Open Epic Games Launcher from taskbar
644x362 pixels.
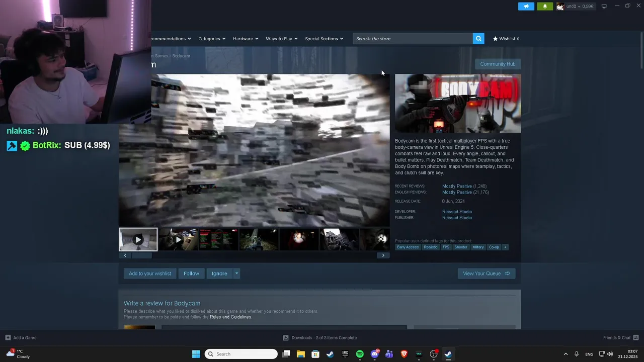pyautogui.click(x=345, y=354)
